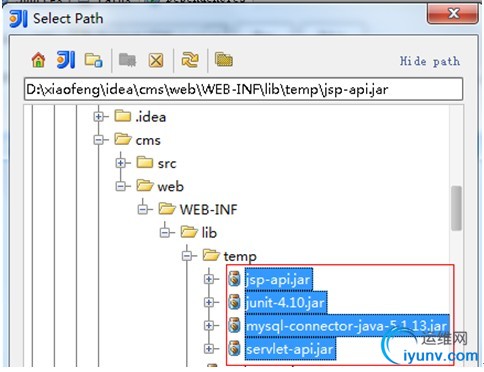Select servlet-api.jar in the tree

coord(290,349)
